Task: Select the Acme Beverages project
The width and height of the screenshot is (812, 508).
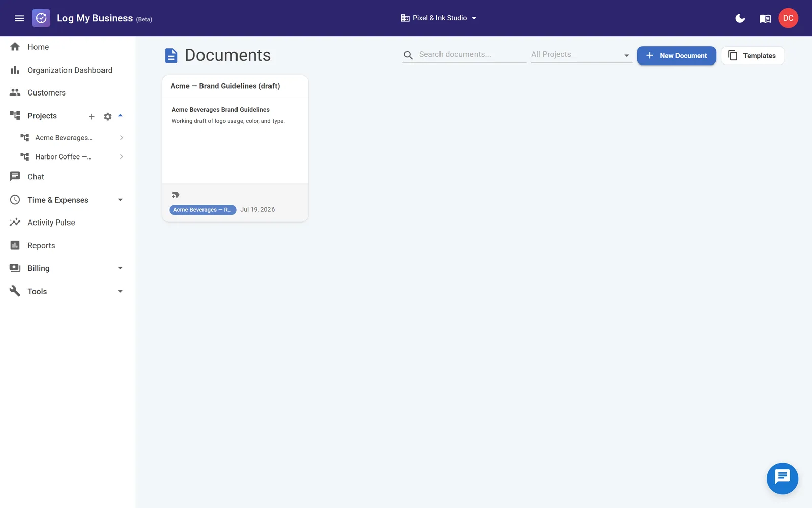Action: pos(64,138)
